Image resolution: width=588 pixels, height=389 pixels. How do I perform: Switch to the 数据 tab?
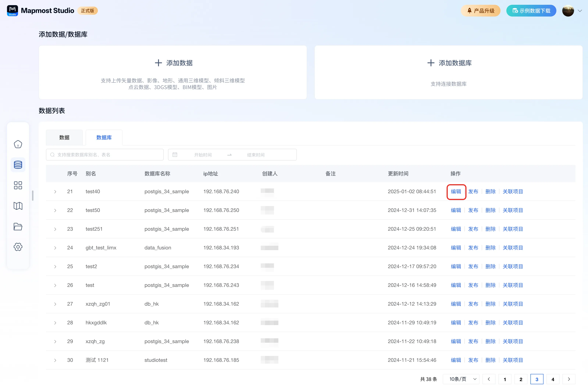click(x=64, y=137)
